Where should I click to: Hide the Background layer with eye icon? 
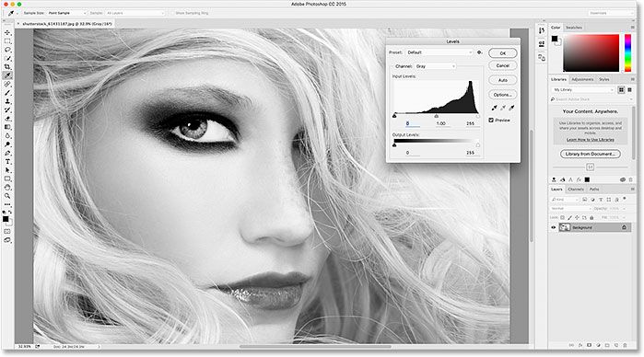pos(553,227)
